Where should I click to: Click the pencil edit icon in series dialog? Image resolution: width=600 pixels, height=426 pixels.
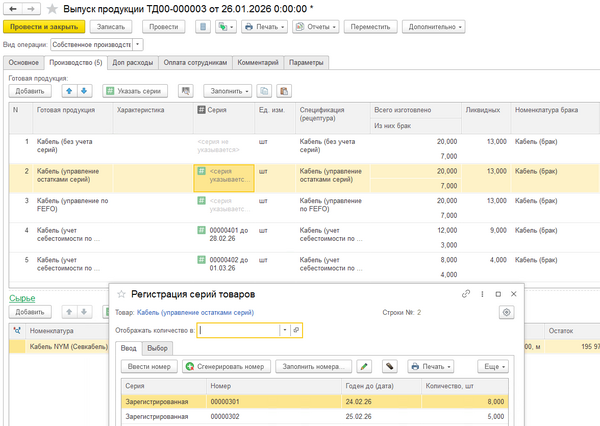pos(364,367)
